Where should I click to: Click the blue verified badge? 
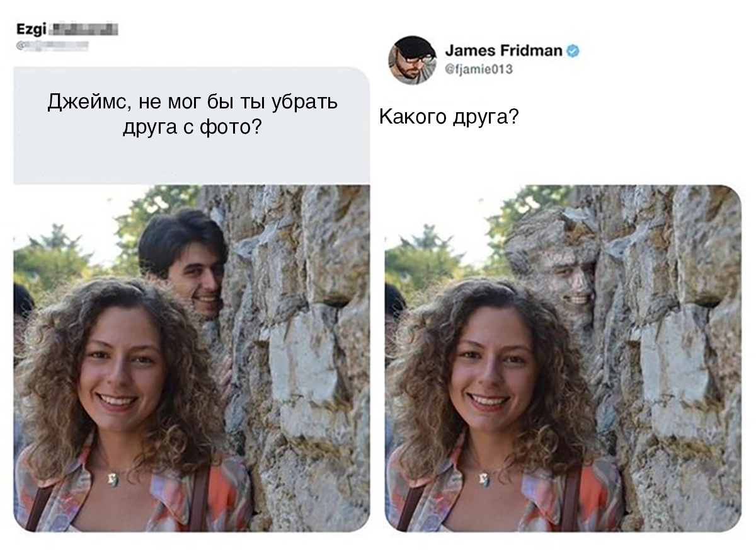573,51
